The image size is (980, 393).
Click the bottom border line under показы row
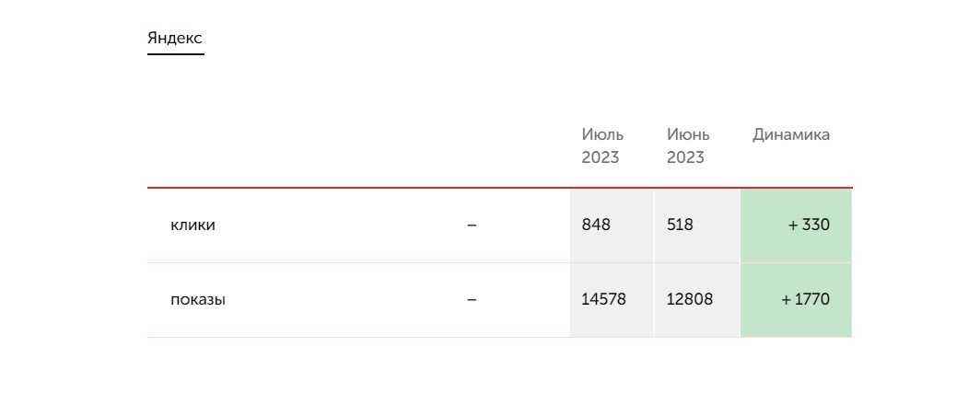click(x=368, y=337)
